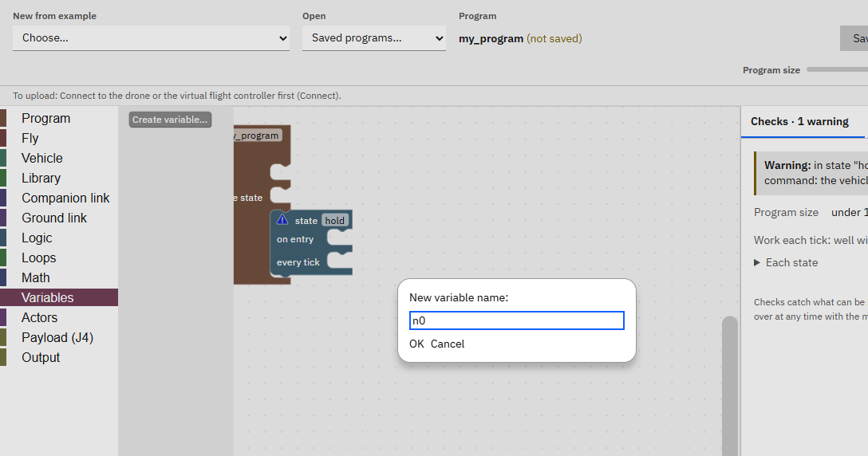The height and width of the screenshot is (456, 868).
Task: Open the Output category
Action: 59,357
